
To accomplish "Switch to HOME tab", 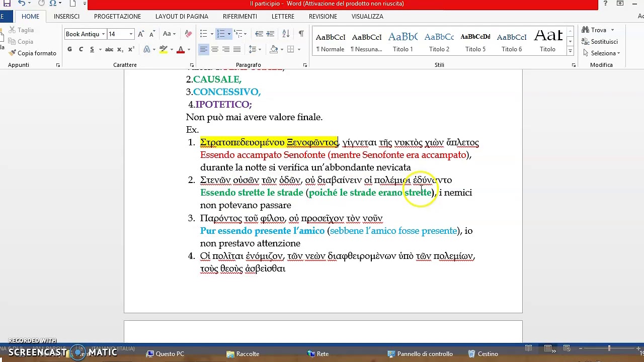I will pyautogui.click(x=30, y=17).
